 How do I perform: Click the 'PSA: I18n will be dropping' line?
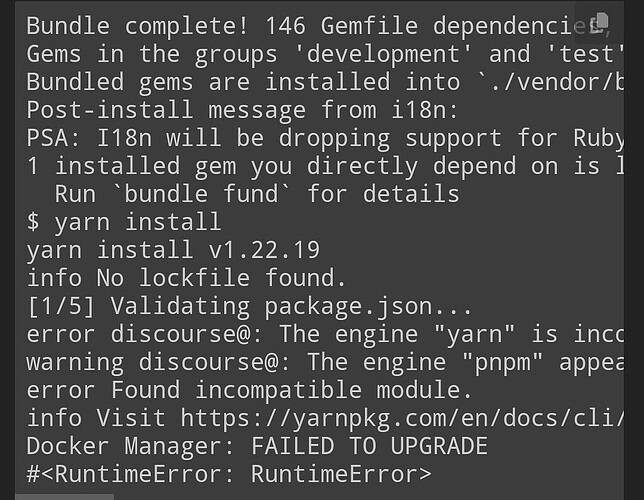[300, 137]
